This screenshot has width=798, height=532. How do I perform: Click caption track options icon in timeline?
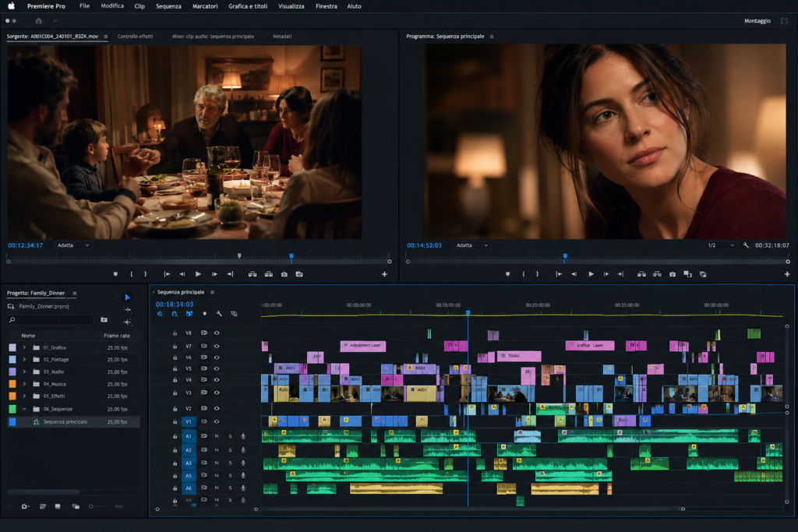coord(234,314)
